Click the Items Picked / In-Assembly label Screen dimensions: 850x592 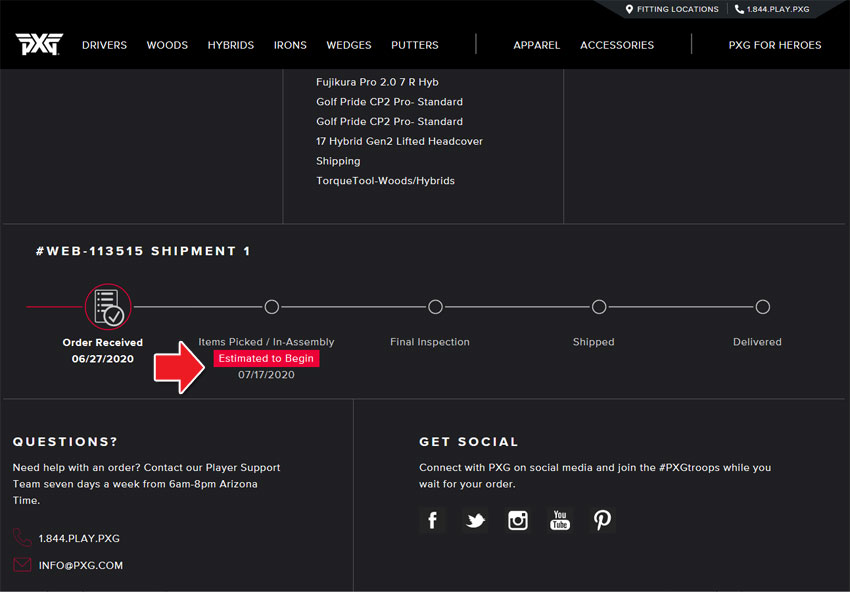pyautogui.click(x=266, y=342)
